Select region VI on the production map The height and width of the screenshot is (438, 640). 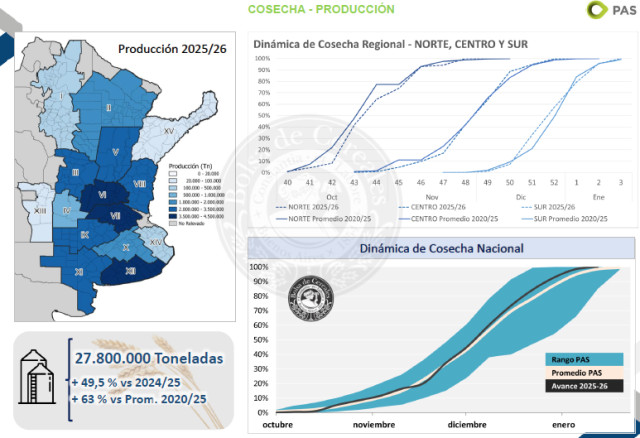104,194
